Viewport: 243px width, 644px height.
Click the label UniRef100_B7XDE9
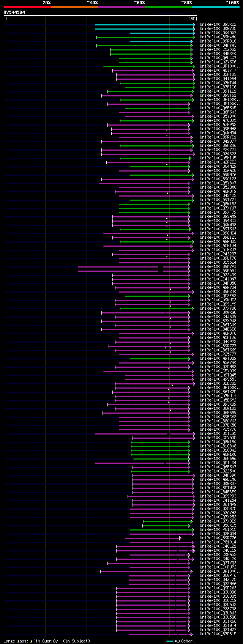click(x=218, y=521)
